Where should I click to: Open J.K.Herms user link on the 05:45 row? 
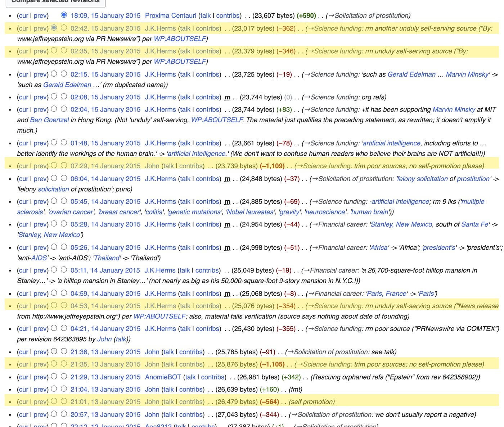[161, 201]
